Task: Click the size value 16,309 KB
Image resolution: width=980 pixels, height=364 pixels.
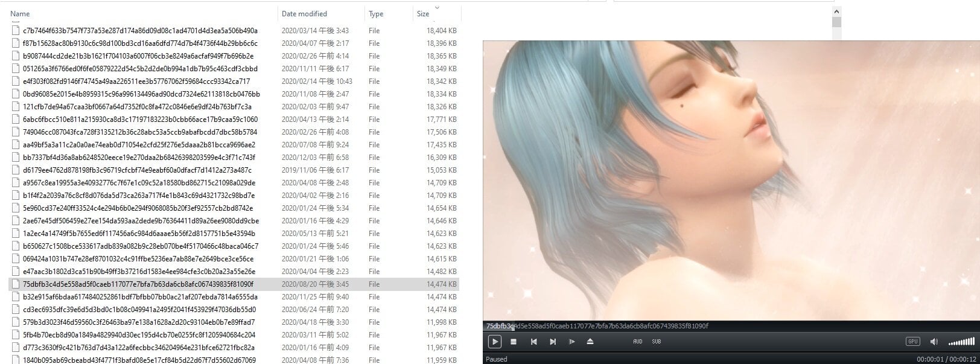Action: (441, 158)
